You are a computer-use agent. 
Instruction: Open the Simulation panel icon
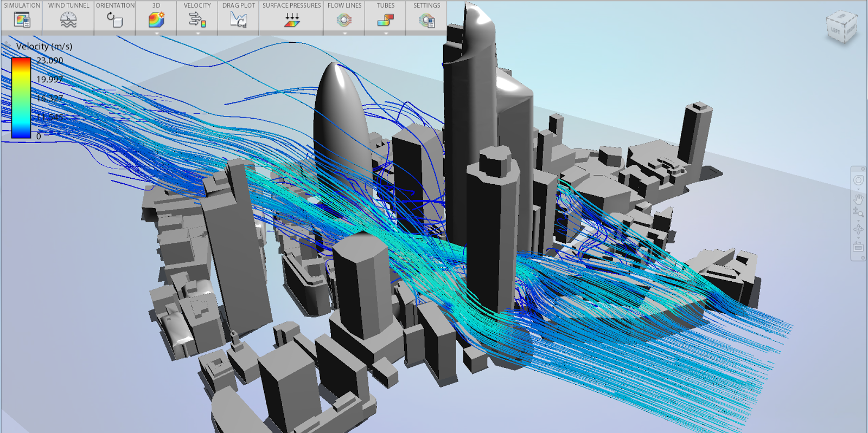pyautogui.click(x=22, y=21)
